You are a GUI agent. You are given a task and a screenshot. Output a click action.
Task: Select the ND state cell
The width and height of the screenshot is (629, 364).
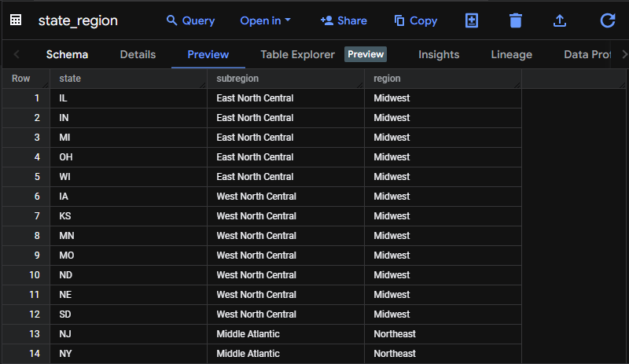pyautogui.click(x=128, y=275)
